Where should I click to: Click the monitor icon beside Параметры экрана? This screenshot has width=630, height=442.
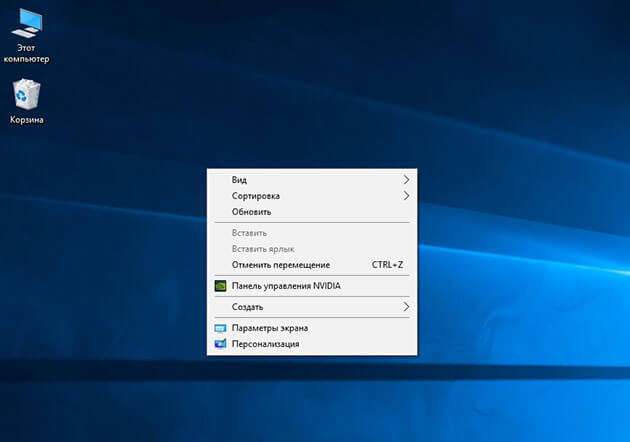(x=220, y=328)
